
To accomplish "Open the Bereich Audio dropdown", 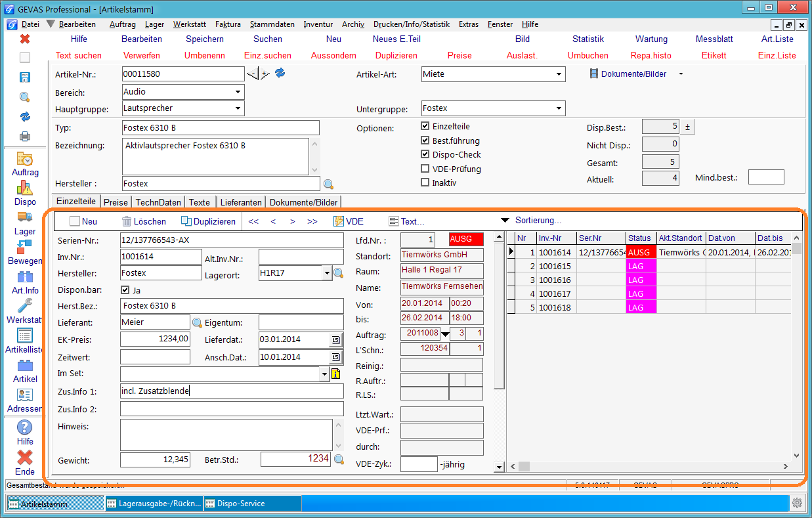I will pos(238,92).
